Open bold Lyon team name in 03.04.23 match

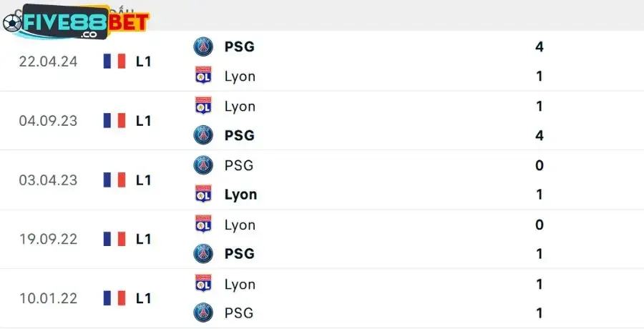pyautogui.click(x=240, y=195)
